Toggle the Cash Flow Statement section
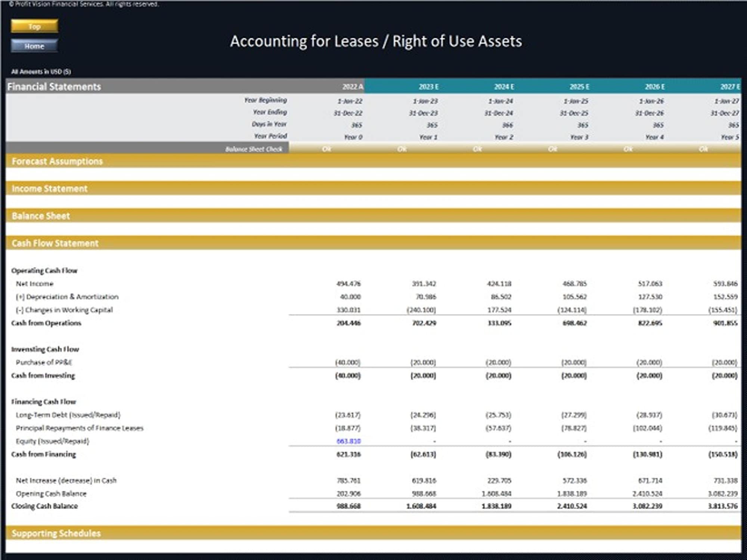The image size is (747, 560). [55, 243]
